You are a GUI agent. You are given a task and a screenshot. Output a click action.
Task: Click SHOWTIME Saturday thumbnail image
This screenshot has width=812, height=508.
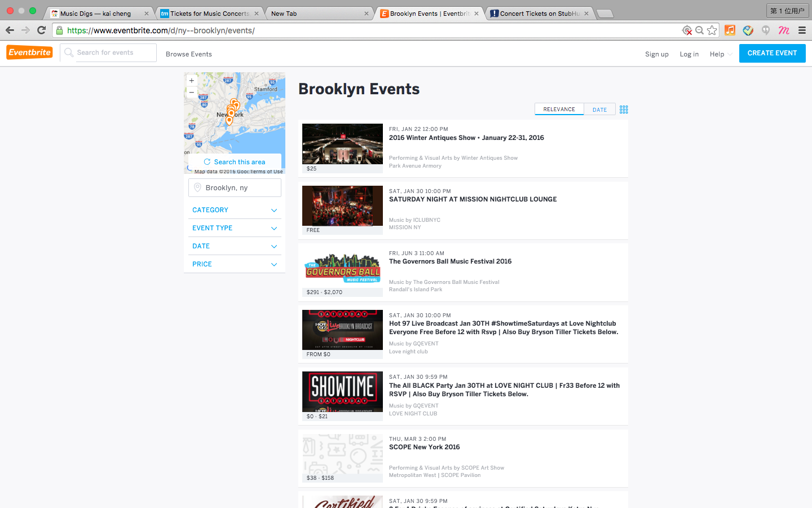pos(342,392)
